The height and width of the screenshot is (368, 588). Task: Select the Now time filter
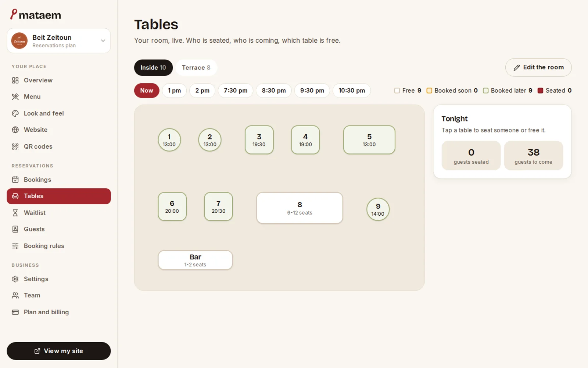(147, 91)
